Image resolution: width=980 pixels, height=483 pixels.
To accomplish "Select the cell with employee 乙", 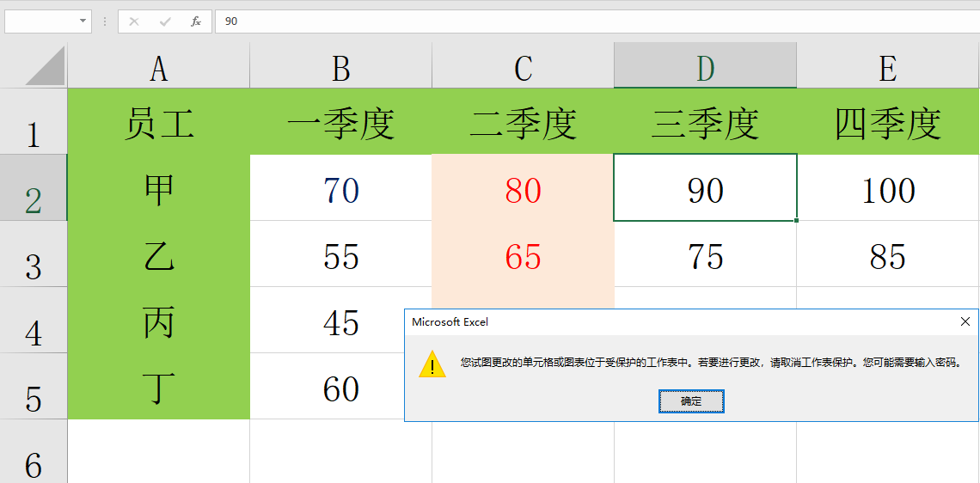I will [159, 254].
